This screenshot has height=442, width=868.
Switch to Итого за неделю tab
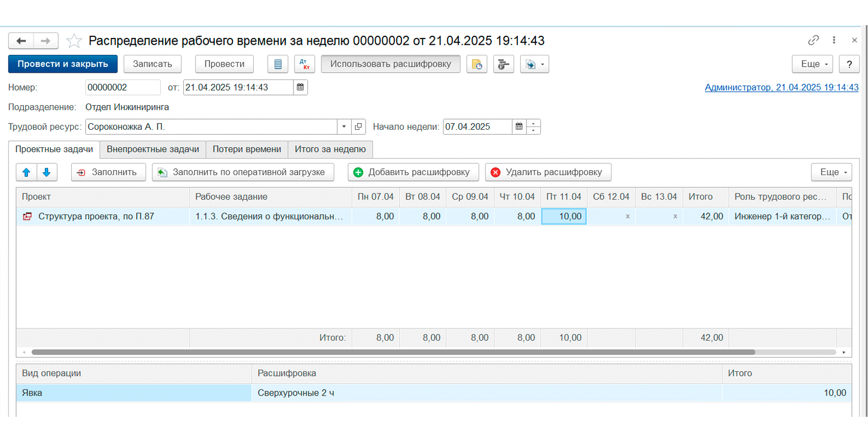(x=330, y=149)
